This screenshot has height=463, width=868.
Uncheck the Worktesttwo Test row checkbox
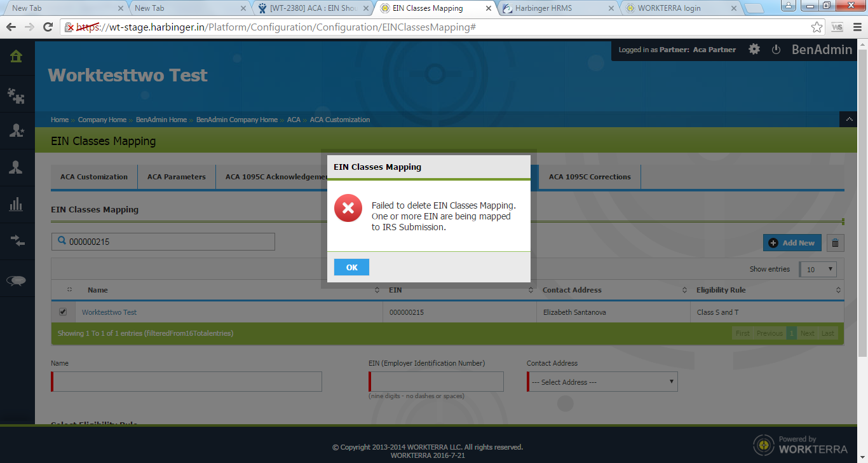[62, 312]
